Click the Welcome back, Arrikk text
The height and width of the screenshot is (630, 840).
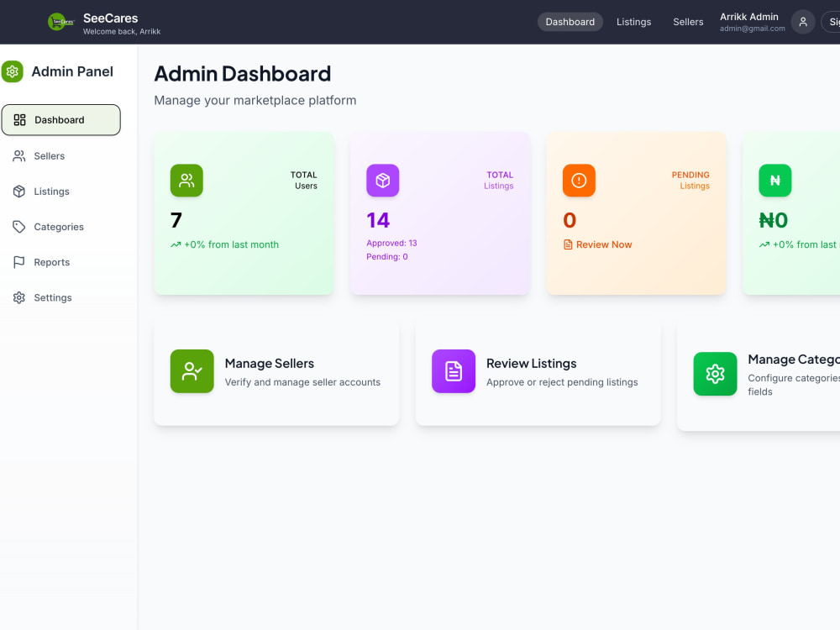tap(122, 32)
